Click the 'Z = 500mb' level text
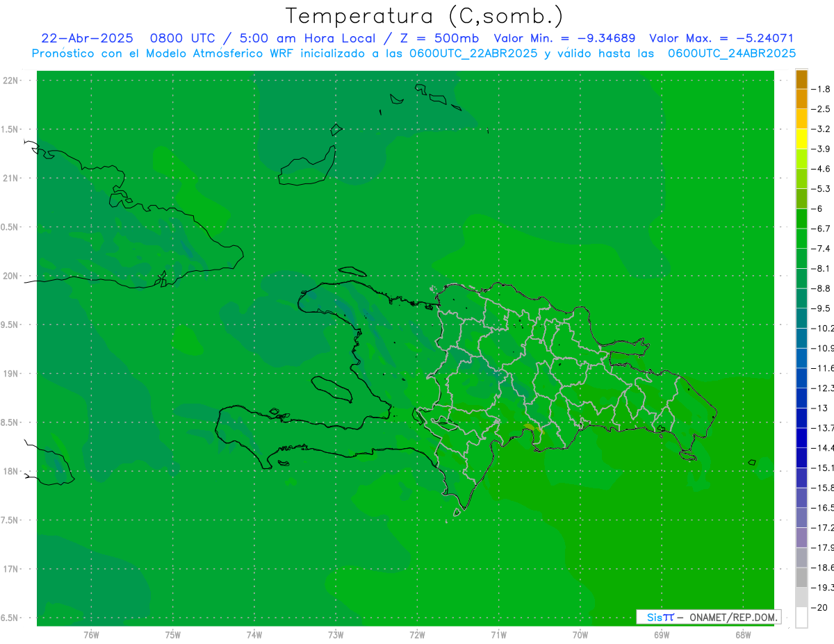The image size is (834, 644). click(439, 38)
